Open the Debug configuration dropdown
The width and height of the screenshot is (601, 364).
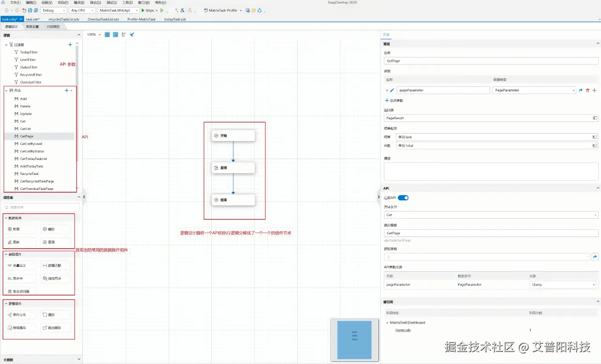54,10
